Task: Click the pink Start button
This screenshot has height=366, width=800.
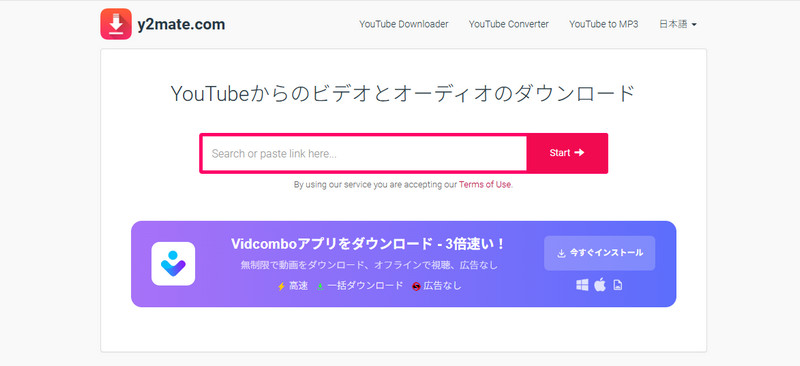Action: (x=567, y=153)
